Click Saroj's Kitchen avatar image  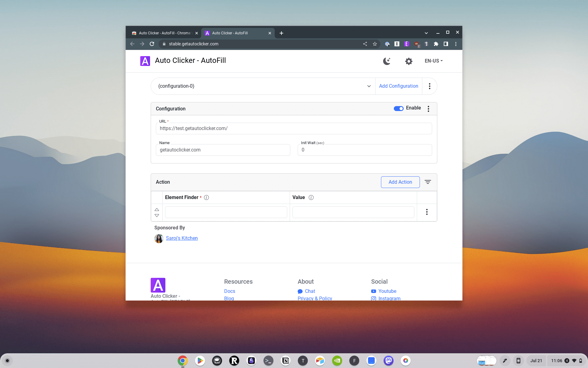[x=159, y=239]
